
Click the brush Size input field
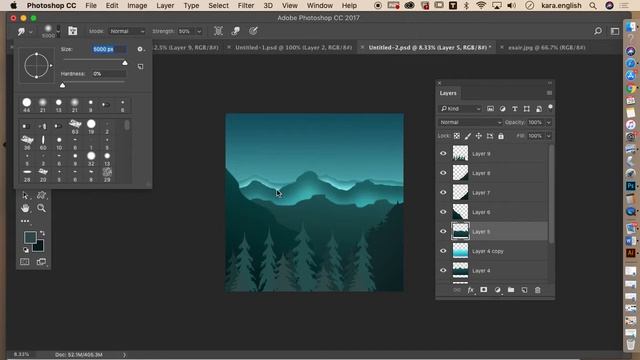(109, 49)
